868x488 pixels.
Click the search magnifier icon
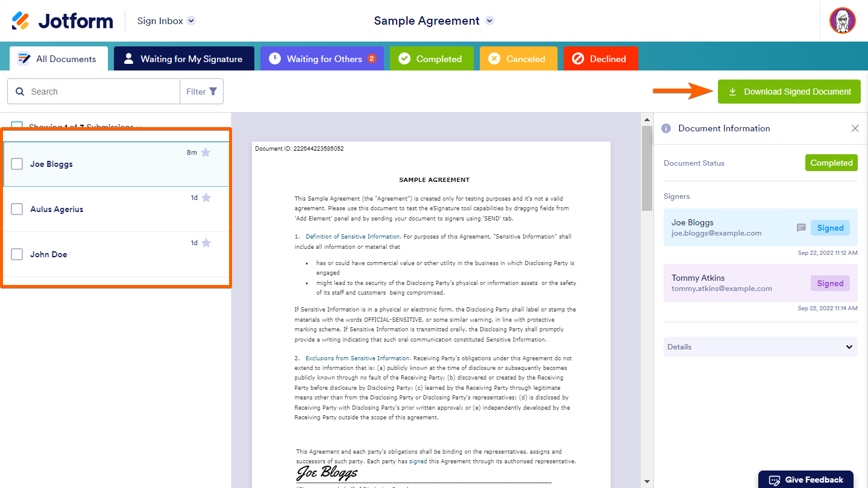(x=20, y=92)
